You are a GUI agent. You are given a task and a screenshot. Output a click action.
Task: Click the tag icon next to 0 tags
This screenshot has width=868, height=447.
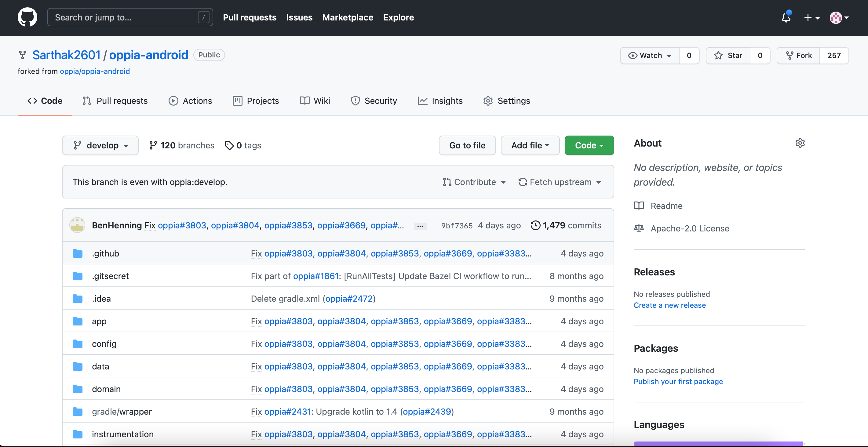(x=229, y=145)
